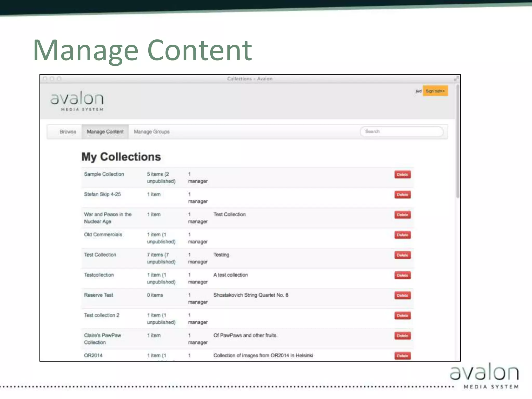Select the Manage Content tab

(105, 132)
